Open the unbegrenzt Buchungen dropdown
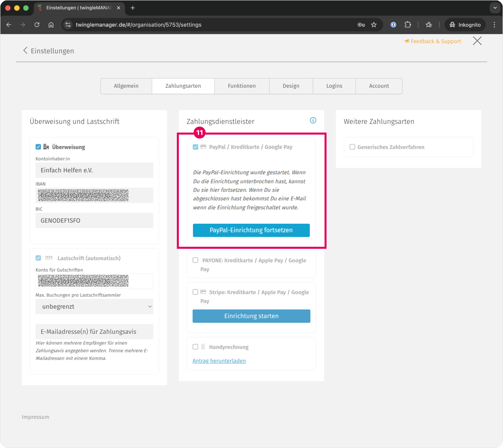 (x=94, y=306)
